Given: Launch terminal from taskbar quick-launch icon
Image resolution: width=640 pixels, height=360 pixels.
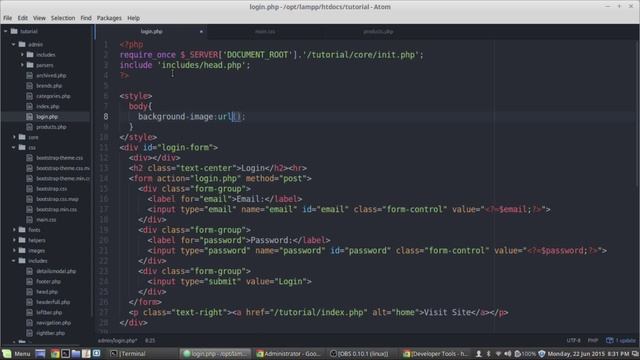Looking at the screenshot, I should [x=65, y=353].
